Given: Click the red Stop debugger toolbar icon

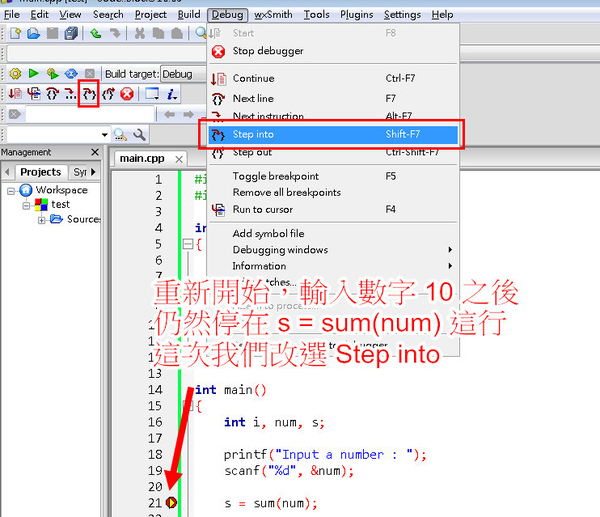Looking at the screenshot, I should pyautogui.click(x=127, y=93).
